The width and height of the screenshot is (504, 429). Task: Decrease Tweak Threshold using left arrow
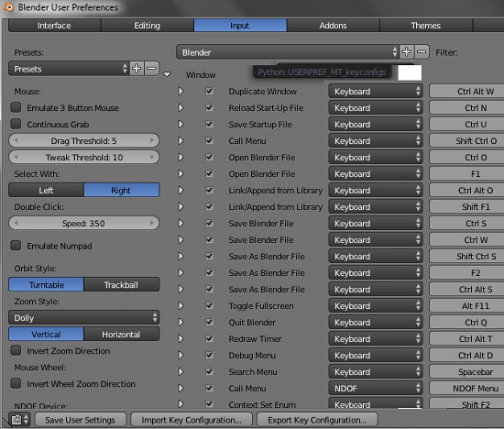click(16, 157)
